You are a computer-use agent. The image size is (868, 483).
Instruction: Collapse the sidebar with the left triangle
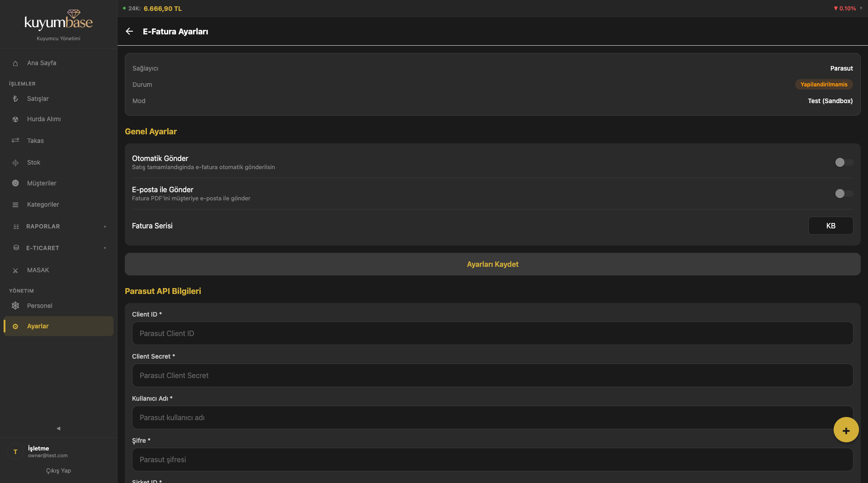pyautogui.click(x=58, y=428)
